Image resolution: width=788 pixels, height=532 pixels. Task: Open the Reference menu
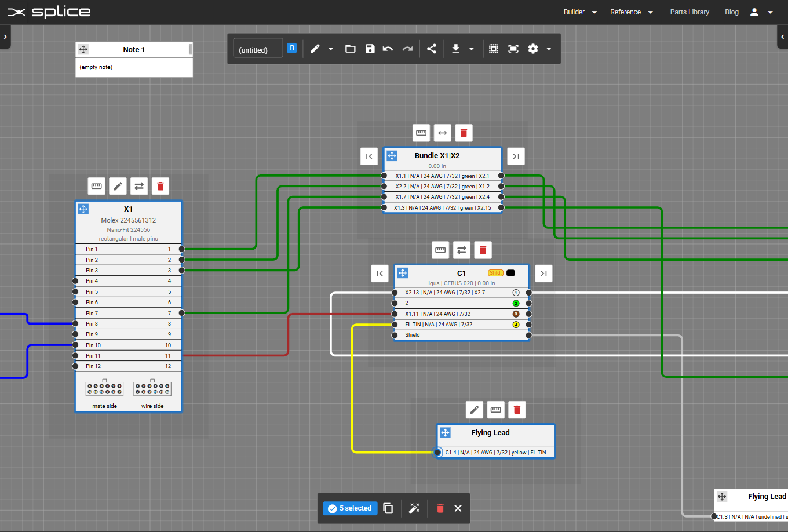click(631, 12)
